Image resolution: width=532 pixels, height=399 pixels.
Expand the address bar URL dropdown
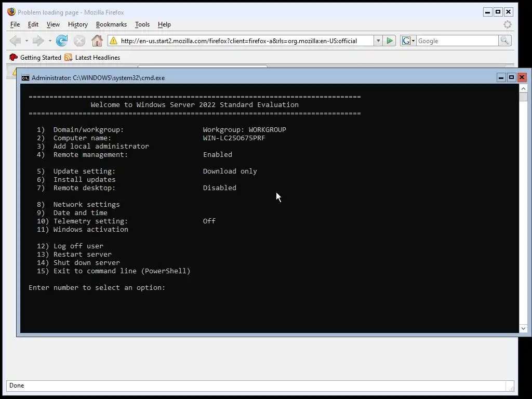378,41
